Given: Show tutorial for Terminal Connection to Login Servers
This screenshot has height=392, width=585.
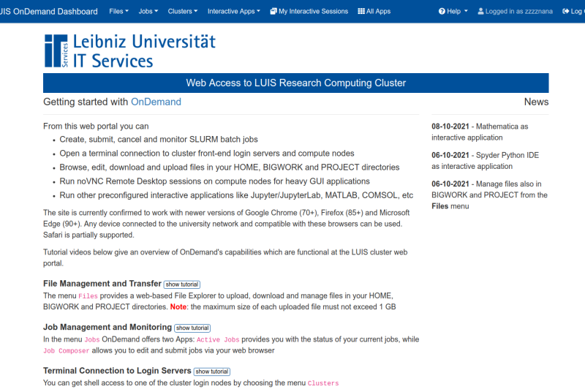Looking at the screenshot, I should 212,372.
